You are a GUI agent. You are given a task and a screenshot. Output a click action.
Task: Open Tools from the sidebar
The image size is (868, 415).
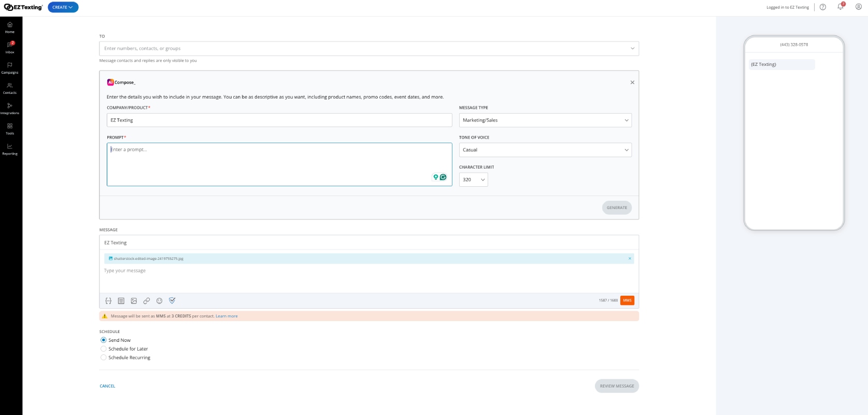(10, 129)
